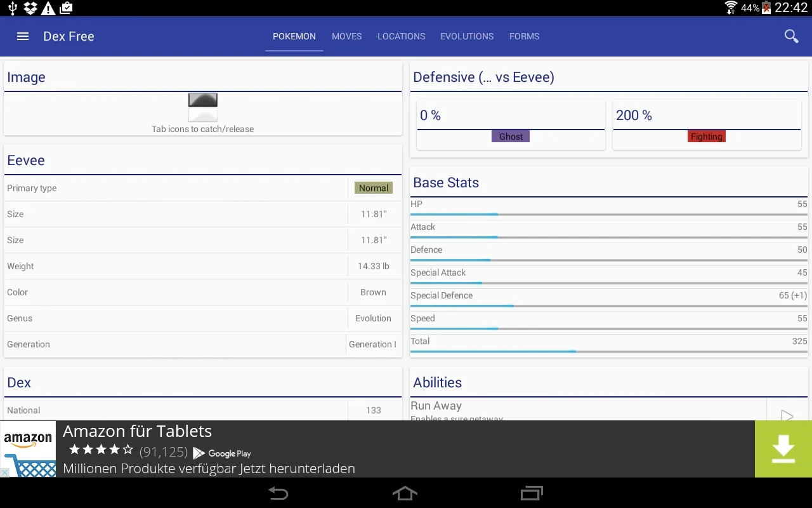Tap the Special Attack stat label

pyautogui.click(x=438, y=272)
